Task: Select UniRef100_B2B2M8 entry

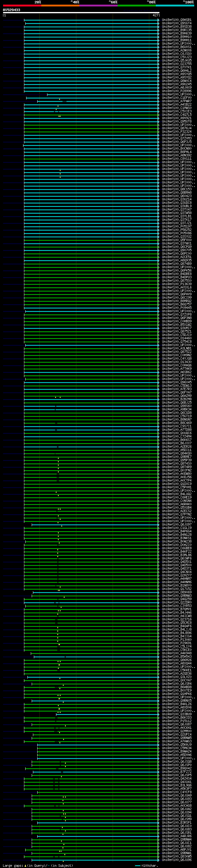Action: 176,399
